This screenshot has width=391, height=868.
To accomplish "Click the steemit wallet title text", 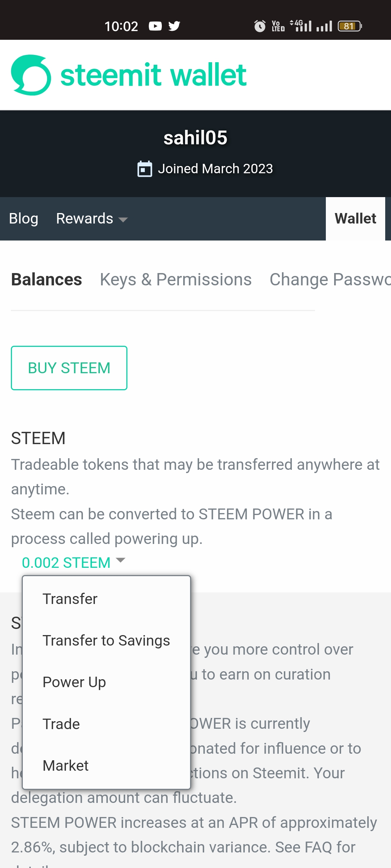I will (154, 75).
